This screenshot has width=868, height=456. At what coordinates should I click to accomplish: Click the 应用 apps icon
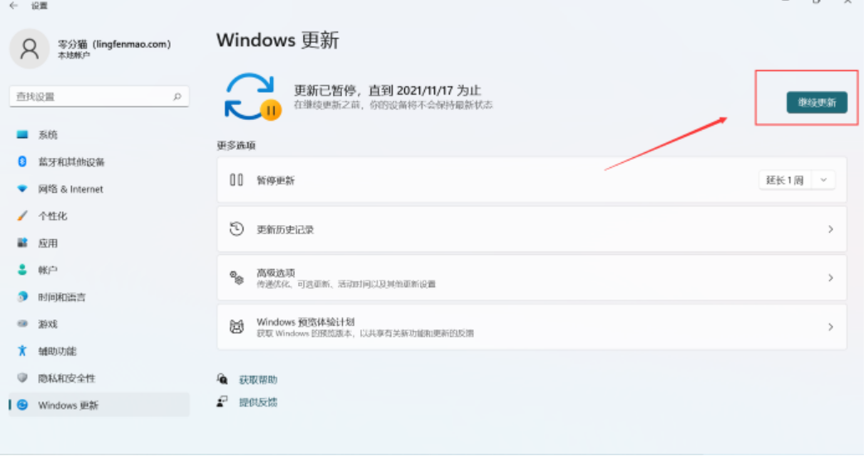point(22,243)
